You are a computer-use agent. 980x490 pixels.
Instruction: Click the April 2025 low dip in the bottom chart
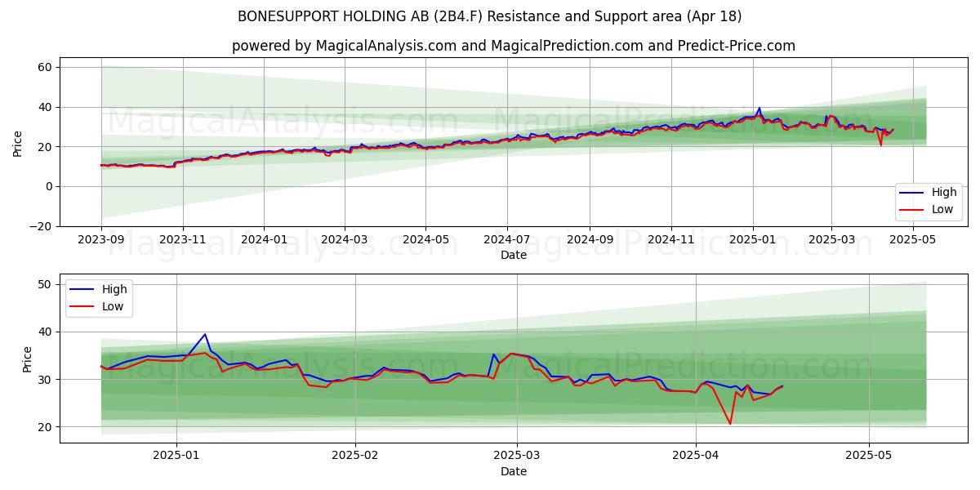click(730, 423)
